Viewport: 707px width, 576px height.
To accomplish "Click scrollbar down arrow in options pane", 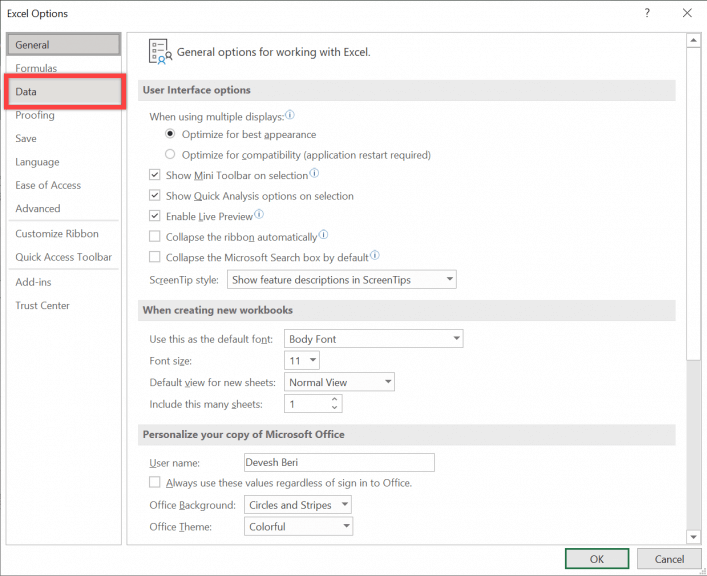I will pos(693,537).
